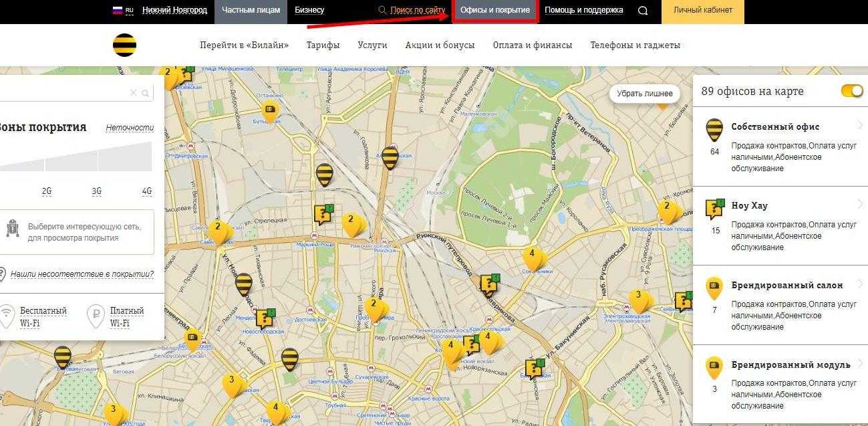This screenshot has width=868, height=426.
Task: Expand the Ноу Хау row arrow
Action: [860, 205]
